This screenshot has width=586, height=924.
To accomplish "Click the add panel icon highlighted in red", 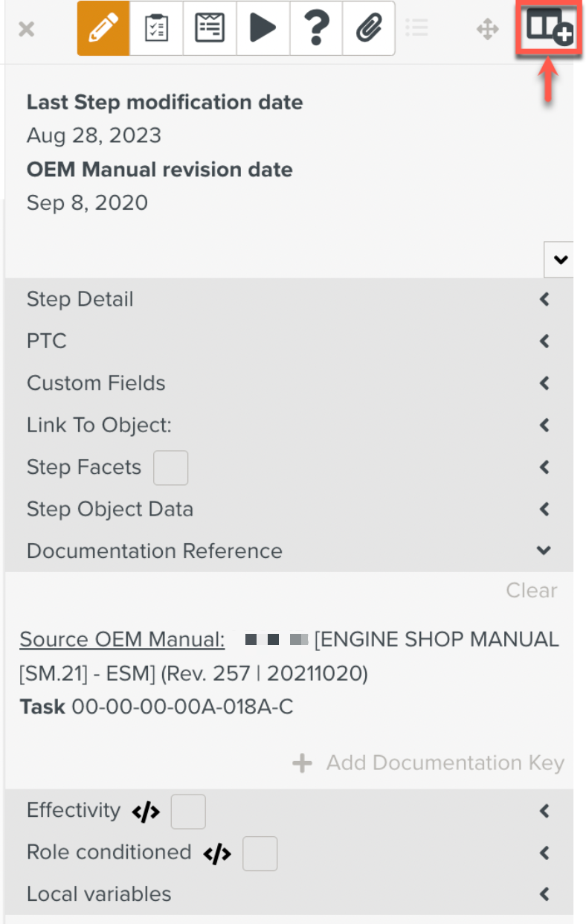I will pyautogui.click(x=549, y=28).
